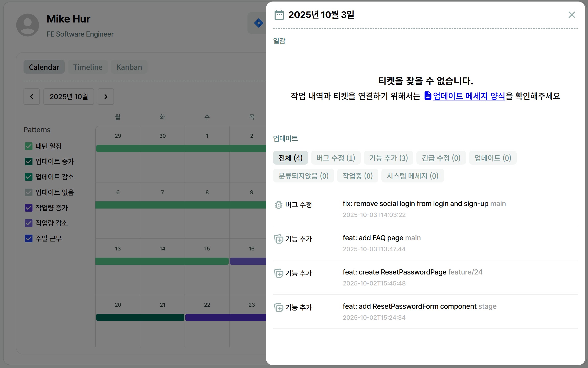Click the calendar icon beside 2025년 10월 3일
588x368 pixels.
click(x=279, y=15)
